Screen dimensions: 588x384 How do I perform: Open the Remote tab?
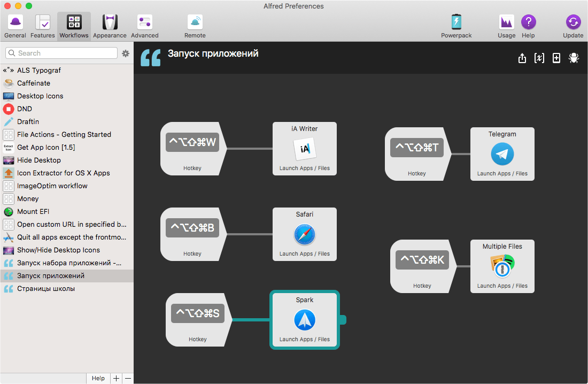[195, 26]
